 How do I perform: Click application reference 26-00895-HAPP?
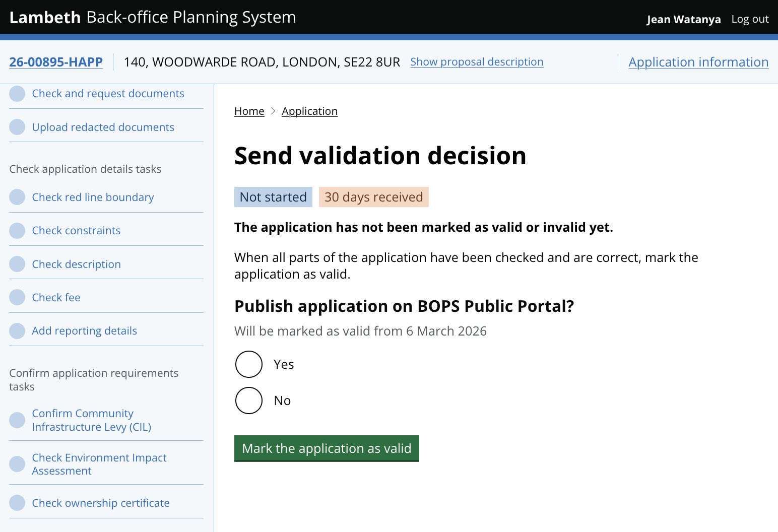pos(55,61)
